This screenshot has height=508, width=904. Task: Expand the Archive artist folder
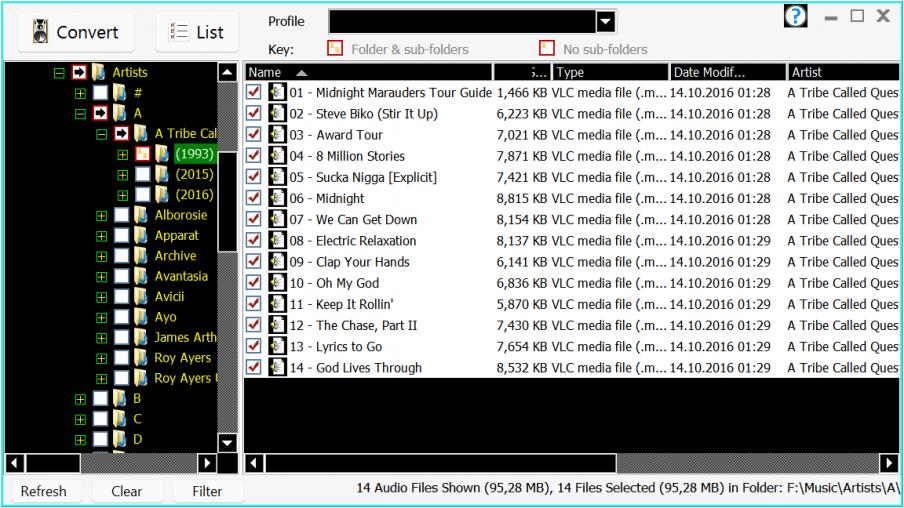click(x=101, y=257)
